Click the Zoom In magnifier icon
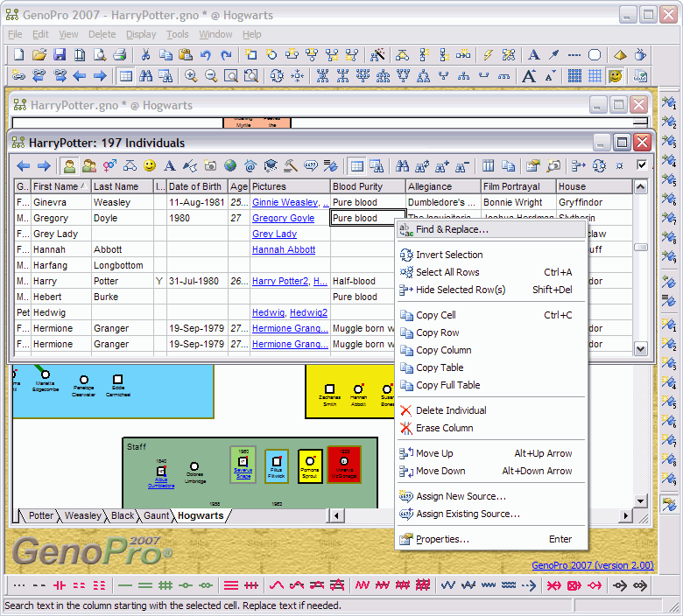The width and height of the screenshot is (683, 616). point(191,76)
